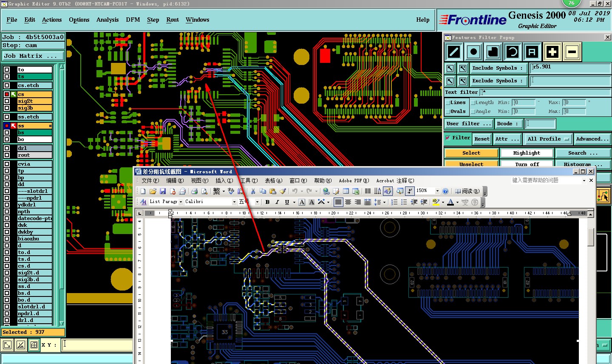Enable the Ovals checkbox in filter popup
Viewport: 612px width, 364px height.
[448, 111]
